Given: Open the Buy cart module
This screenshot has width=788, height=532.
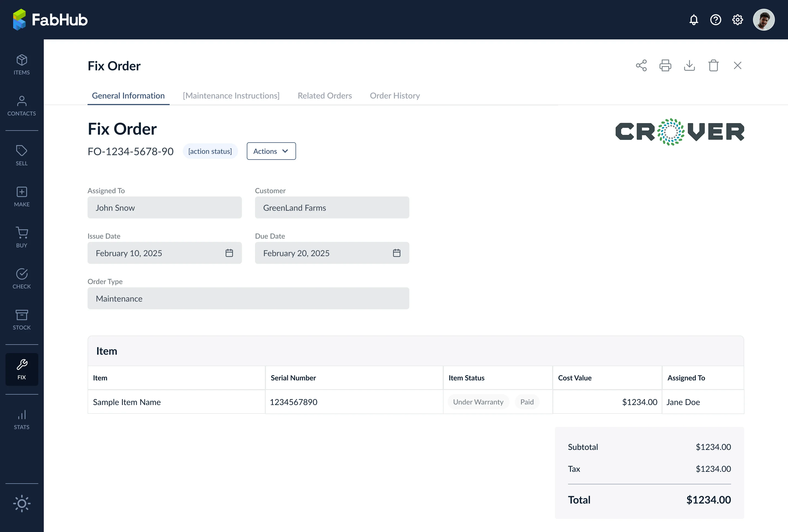Looking at the screenshot, I should (x=22, y=238).
